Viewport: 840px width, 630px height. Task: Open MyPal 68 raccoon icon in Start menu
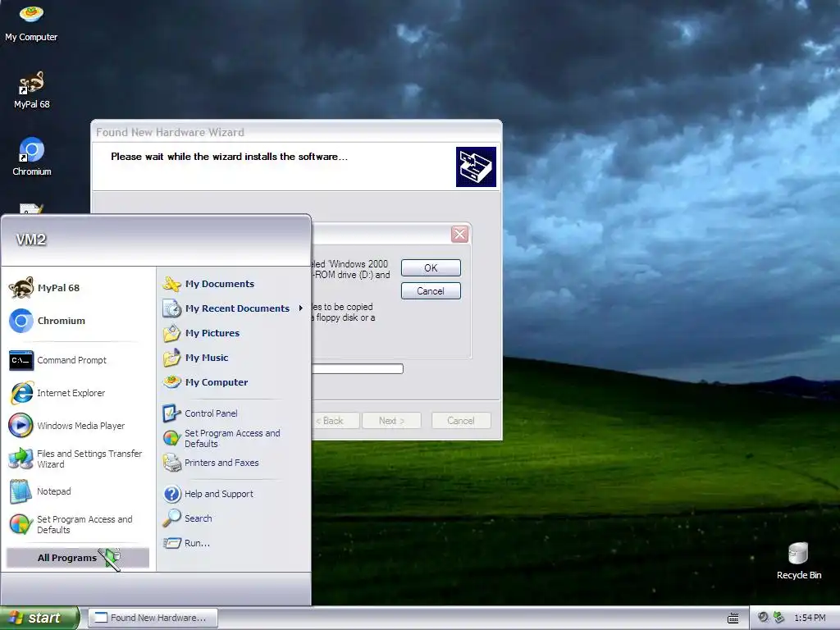coord(21,288)
